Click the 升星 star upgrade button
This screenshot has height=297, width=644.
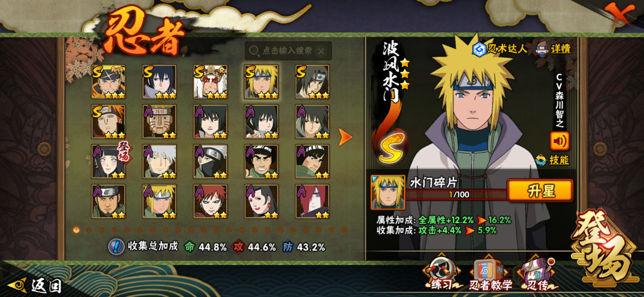540,191
